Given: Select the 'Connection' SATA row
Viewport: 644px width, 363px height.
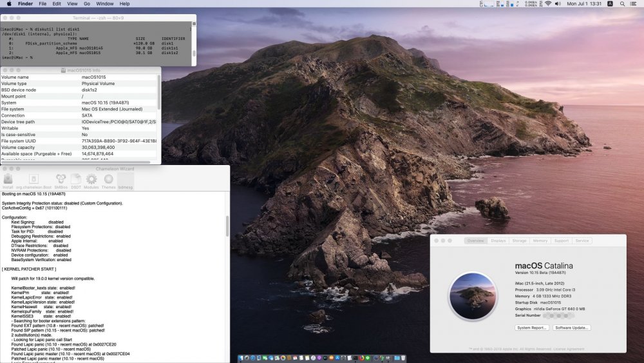Looking at the screenshot, I should click(79, 115).
